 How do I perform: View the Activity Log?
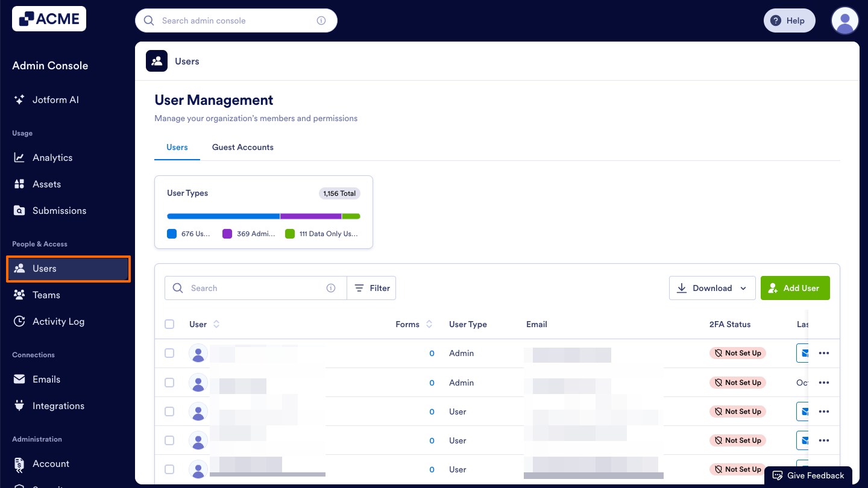(57, 321)
